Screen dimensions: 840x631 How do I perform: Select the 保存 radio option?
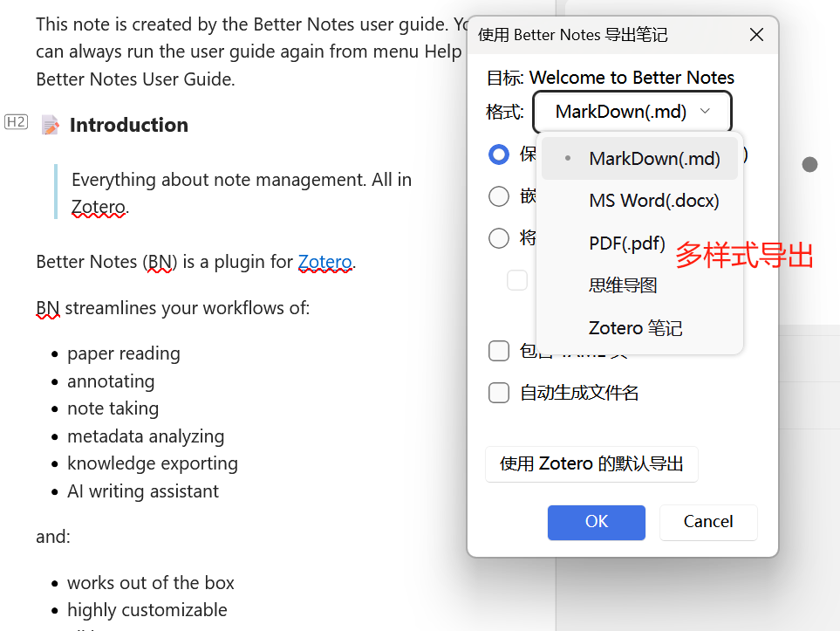[x=498, y=154]
